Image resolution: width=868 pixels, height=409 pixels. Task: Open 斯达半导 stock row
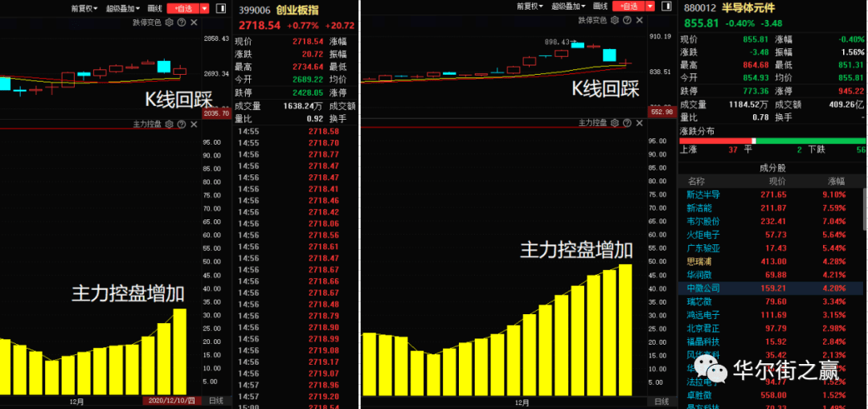pos(771,194)
